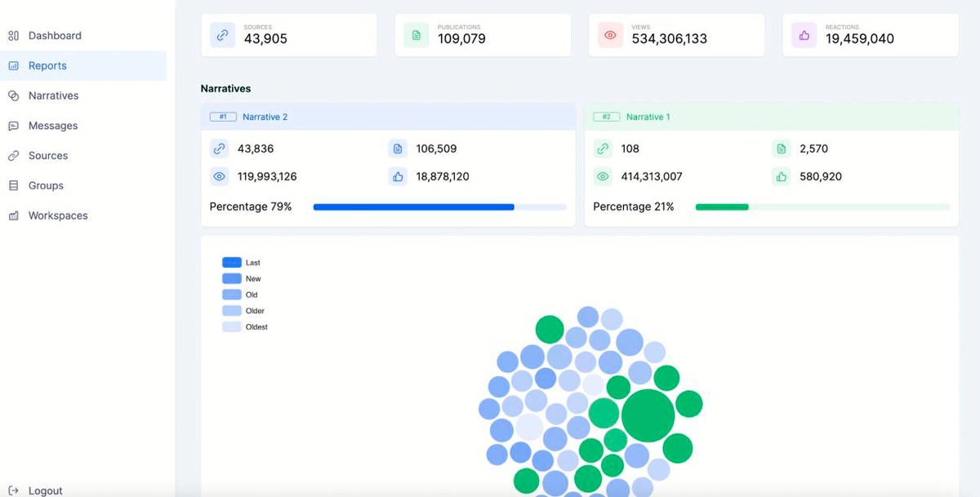
Task: Click the green Publications document icon
Action: coord(416,35)
